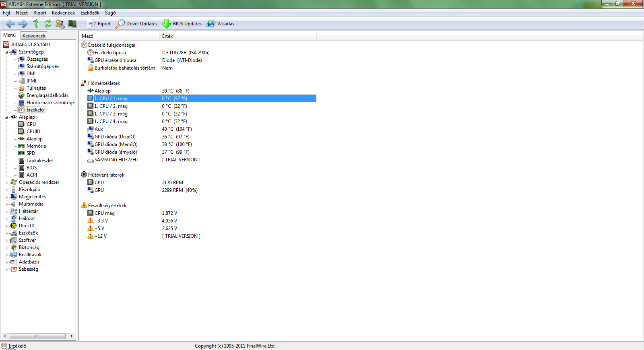The image size is (644, 350).
Task: Select the GPU dióda (MemIO) row
Action: point(201,144)
